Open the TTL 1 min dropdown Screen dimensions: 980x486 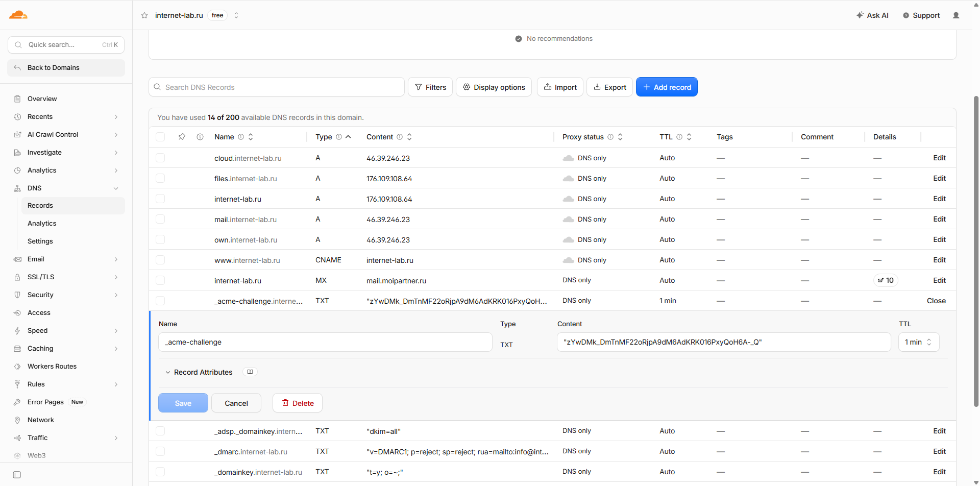click(x=919, y=342)
